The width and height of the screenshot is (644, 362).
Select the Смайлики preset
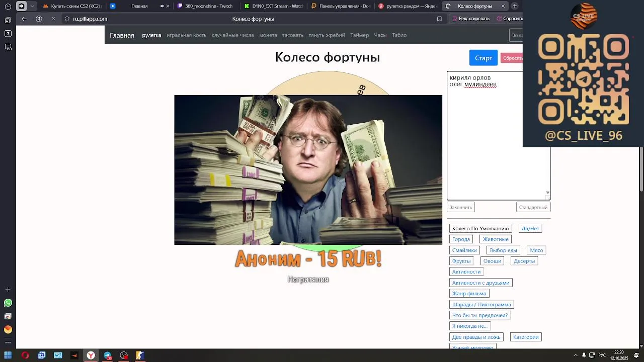pyautogui.click(x=464, y=250)
